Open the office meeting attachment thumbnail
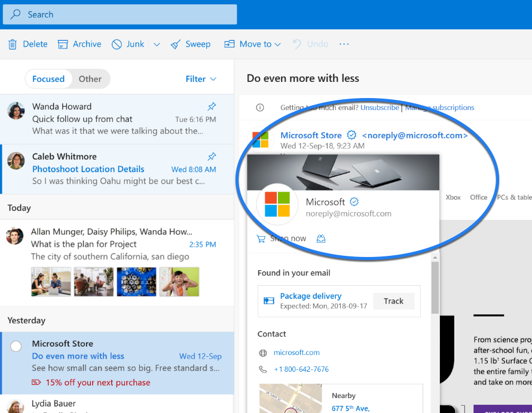Viewport: 532px width, 413px height. [x=94, y=282]
